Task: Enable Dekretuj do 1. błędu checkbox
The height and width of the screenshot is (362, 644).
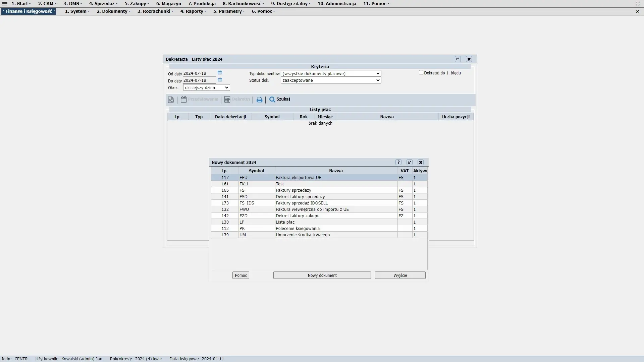Action: point(421,72)
